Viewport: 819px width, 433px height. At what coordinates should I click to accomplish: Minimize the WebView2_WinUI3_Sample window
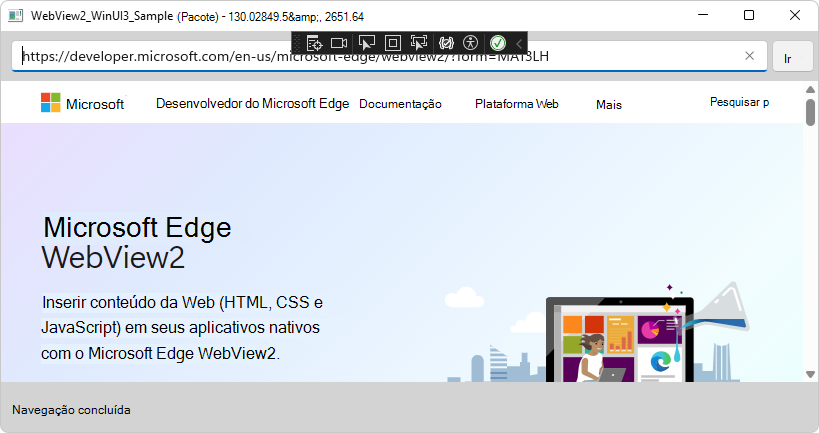(x=703, y=15)
